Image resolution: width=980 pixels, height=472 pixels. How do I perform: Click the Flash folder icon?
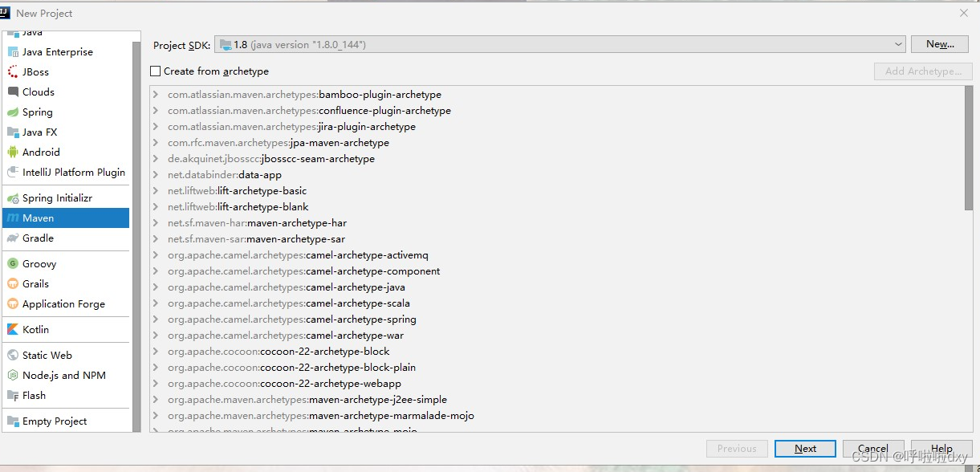13,395
